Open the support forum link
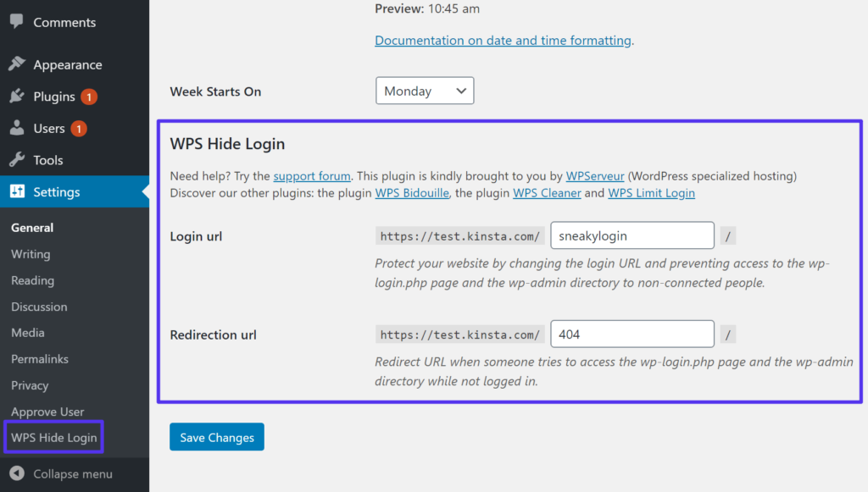This screenshot has width=868, height=492. coord(312,175)
